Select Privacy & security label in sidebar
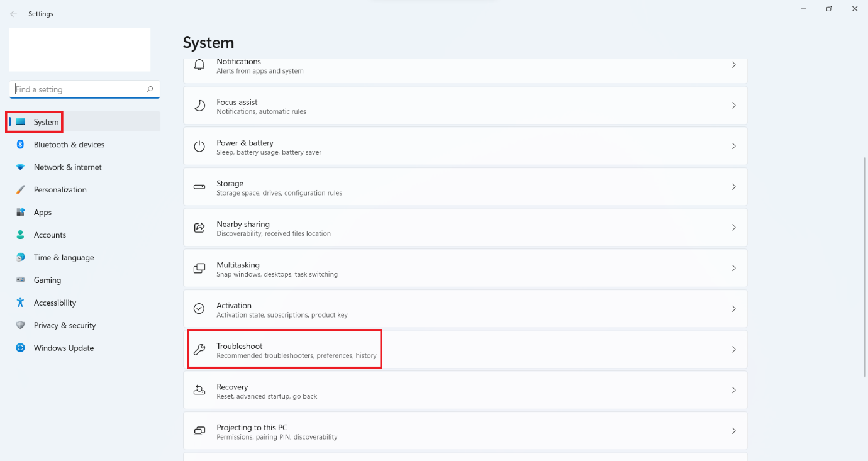The height and width of the screenshot is (461, 868). pyautogui.click(x=65, y=325)
